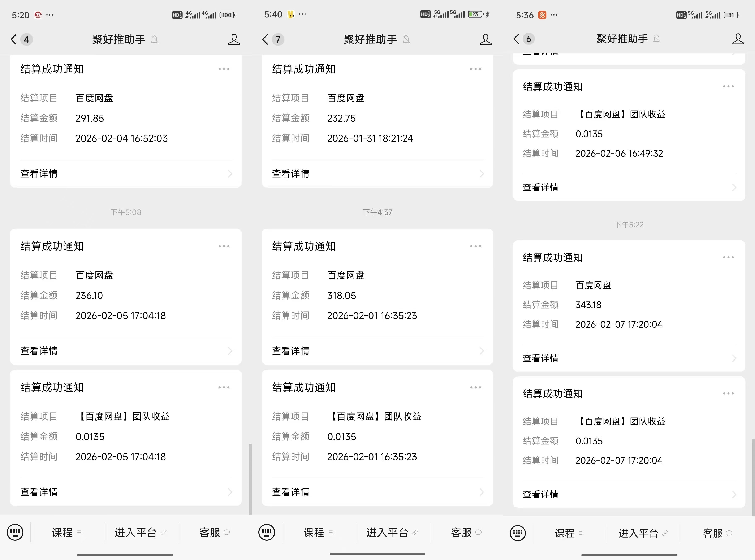Image resolution: width=755 pixels, height=560 pixels.
Task: Open more options on 2026-02-01 team income card
Action: click(475, 387)
